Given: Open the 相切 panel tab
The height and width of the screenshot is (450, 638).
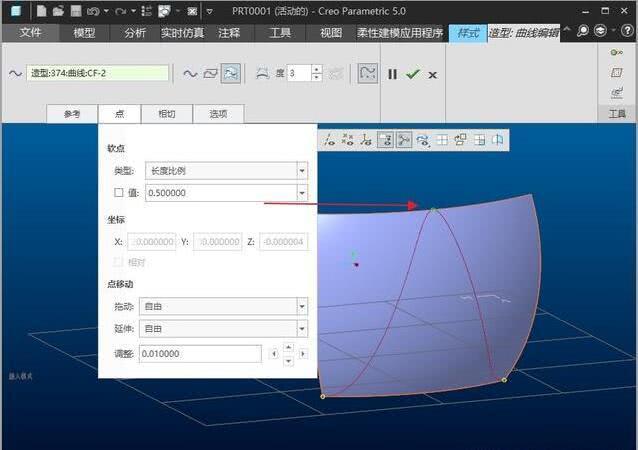Looking at the screenshot, I should (x=167, y=114).
